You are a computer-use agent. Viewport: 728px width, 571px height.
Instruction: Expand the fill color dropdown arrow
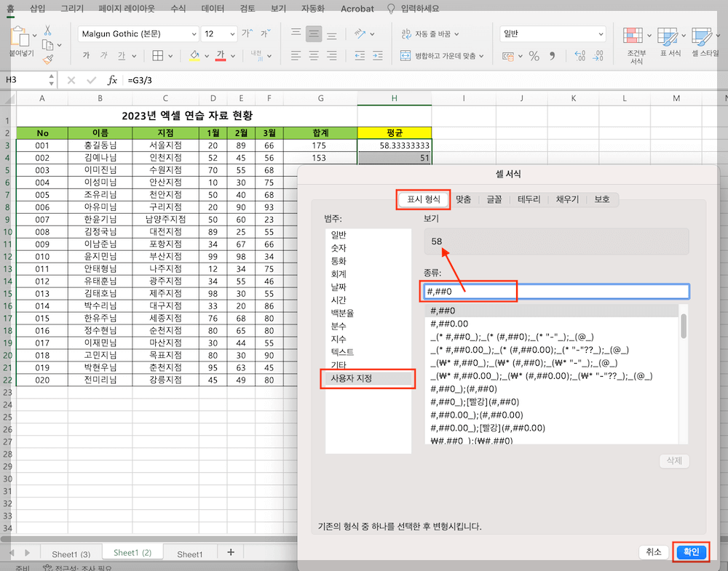click(207, 56)
